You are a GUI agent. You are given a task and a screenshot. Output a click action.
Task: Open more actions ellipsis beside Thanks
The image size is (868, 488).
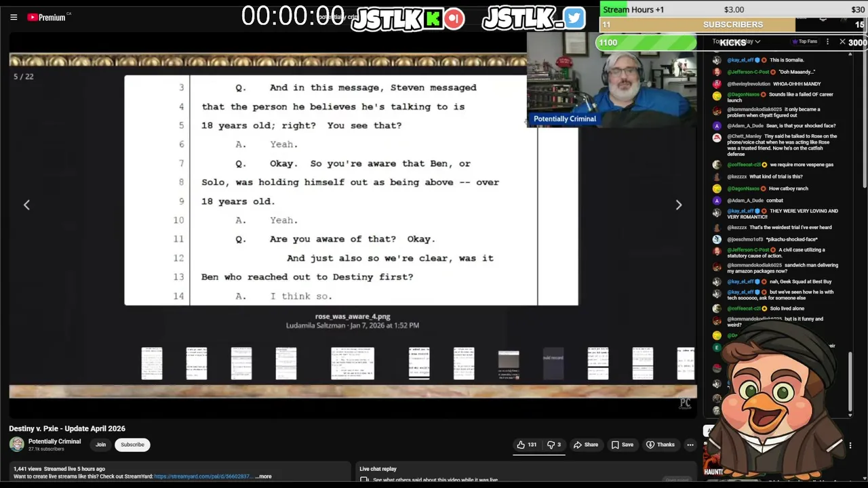pos(690,445)
